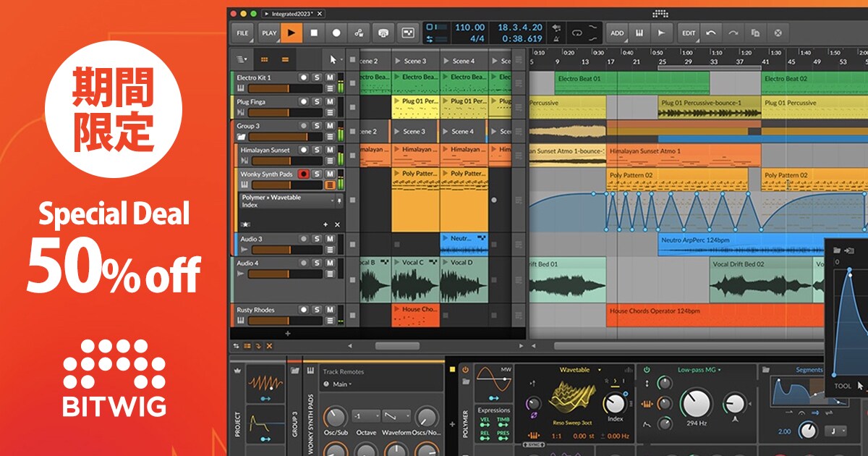Viewport: 868px width, 456px height.
Task: Mute the Audio 4 track
Action: [x=329, y=262]
